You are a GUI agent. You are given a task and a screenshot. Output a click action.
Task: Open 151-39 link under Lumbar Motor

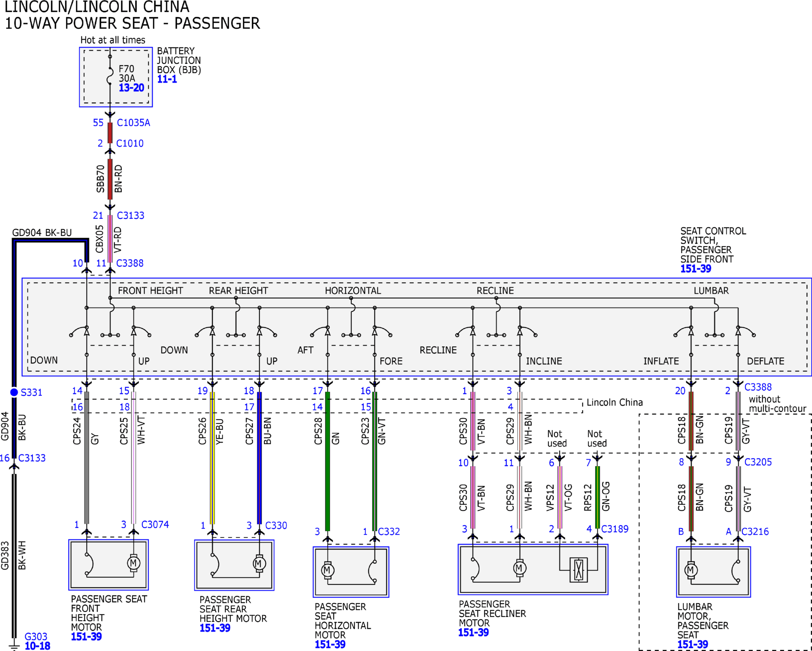tap(693, 644)
